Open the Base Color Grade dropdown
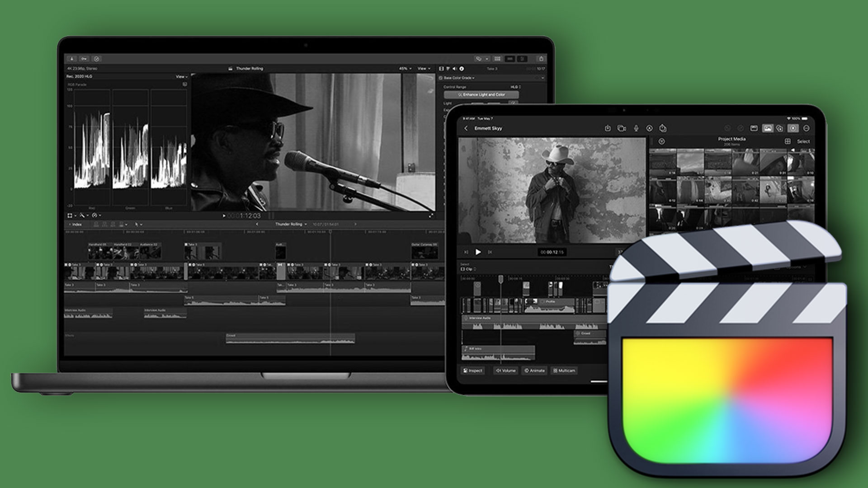Viewport: 868px width, 488px height. [460, 78]
